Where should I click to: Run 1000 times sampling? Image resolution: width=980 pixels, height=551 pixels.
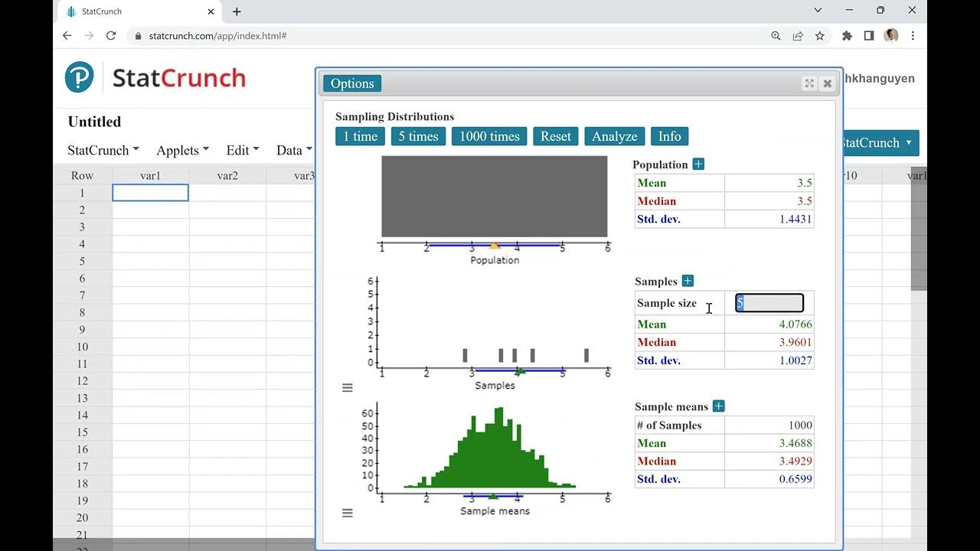[489, 136]
